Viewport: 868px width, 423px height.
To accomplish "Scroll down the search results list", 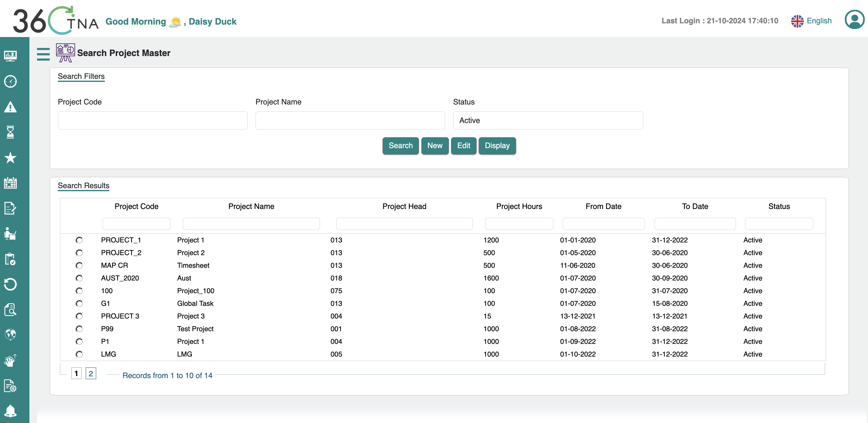I will (x=91, y=373).
